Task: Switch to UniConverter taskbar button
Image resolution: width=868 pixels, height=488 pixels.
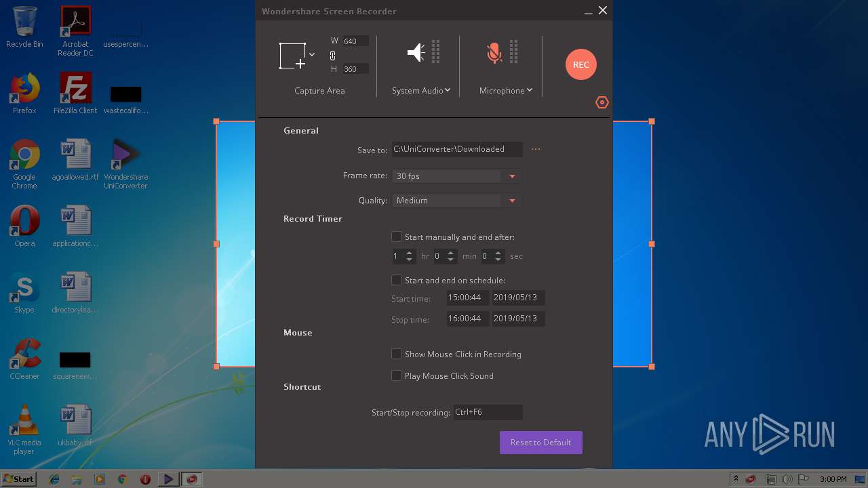Action: [168, 479]
